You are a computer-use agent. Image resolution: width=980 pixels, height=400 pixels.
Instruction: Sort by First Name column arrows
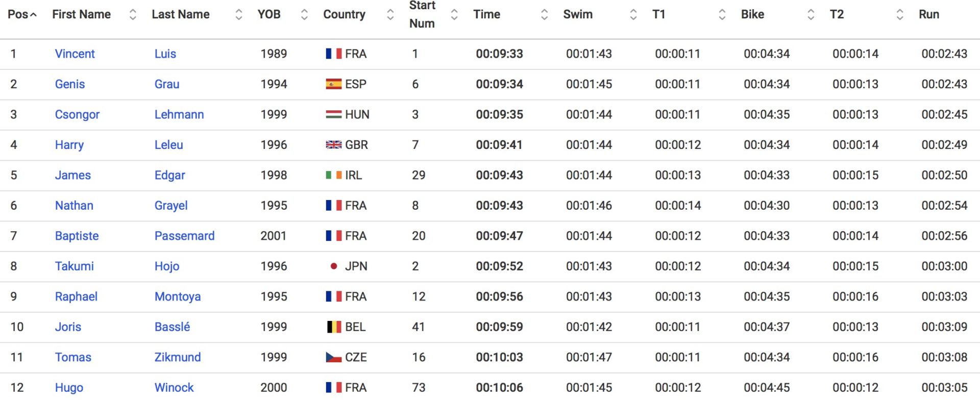(x=133, y=15)
